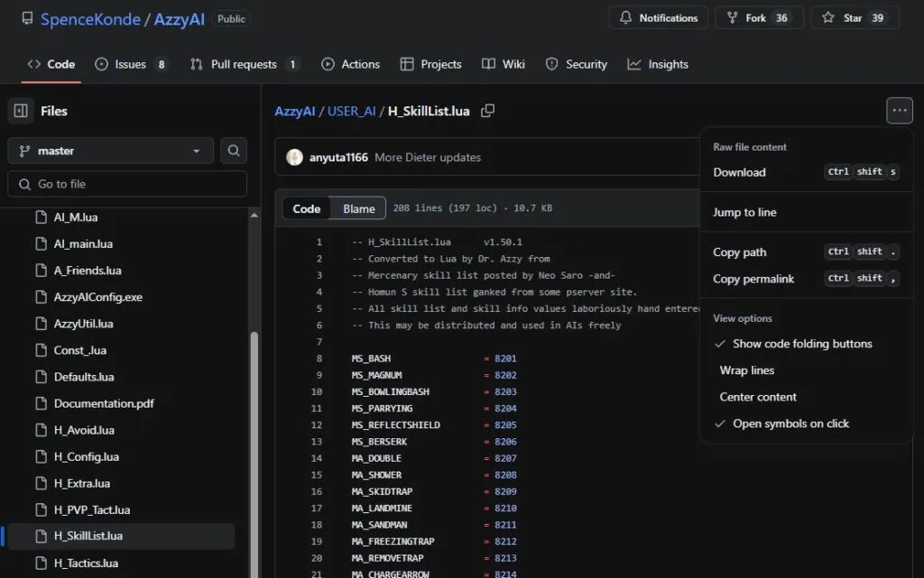
Task: Click the AI_M.lua file icon
Action: [41, 217]
